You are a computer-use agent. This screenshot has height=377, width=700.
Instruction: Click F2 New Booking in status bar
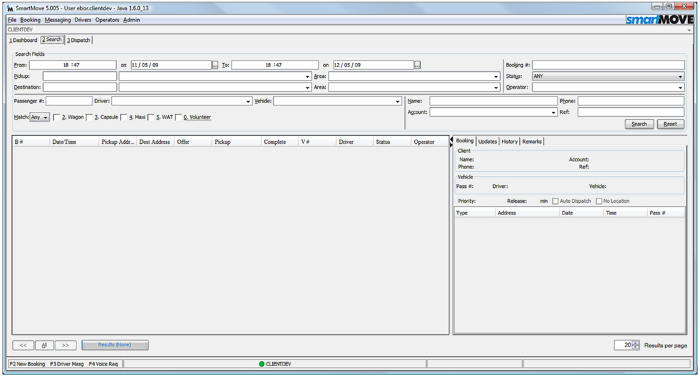tap(28, 364)
